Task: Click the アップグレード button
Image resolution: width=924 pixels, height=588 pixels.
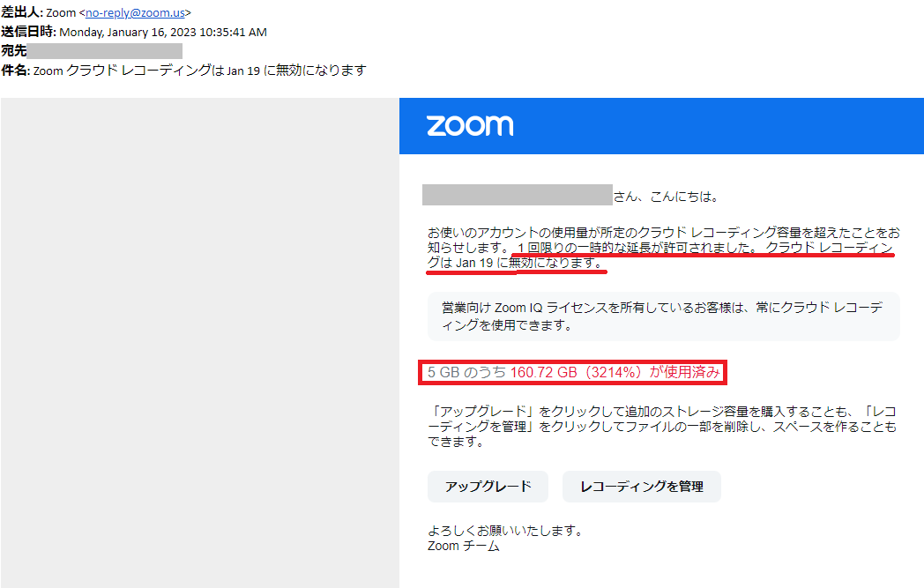Action: [x=488, y=487]
